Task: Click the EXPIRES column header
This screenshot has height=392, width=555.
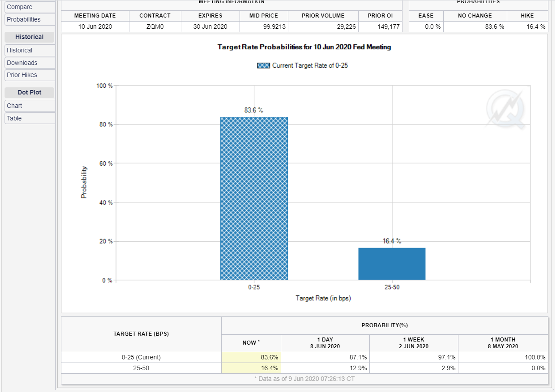Action: 210,16
